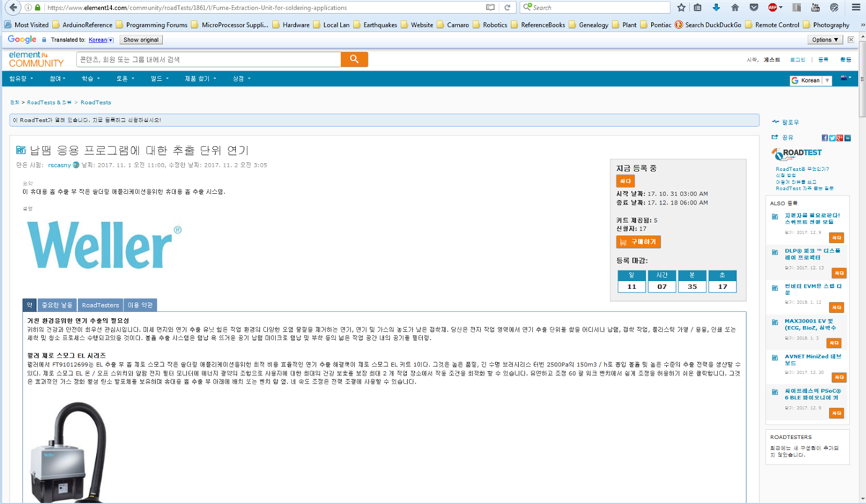
Task: Expand the 참여 nav menu
Action: 58,78
